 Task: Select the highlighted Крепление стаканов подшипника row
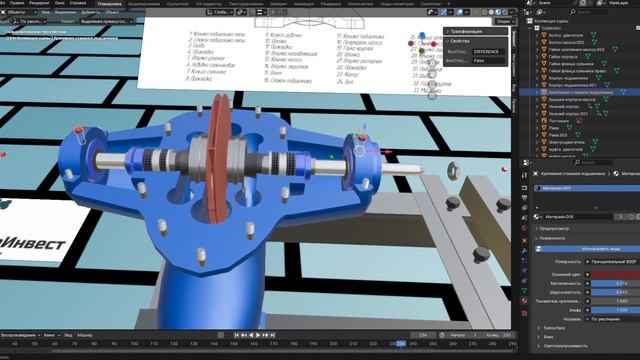[x=580, y=92]
